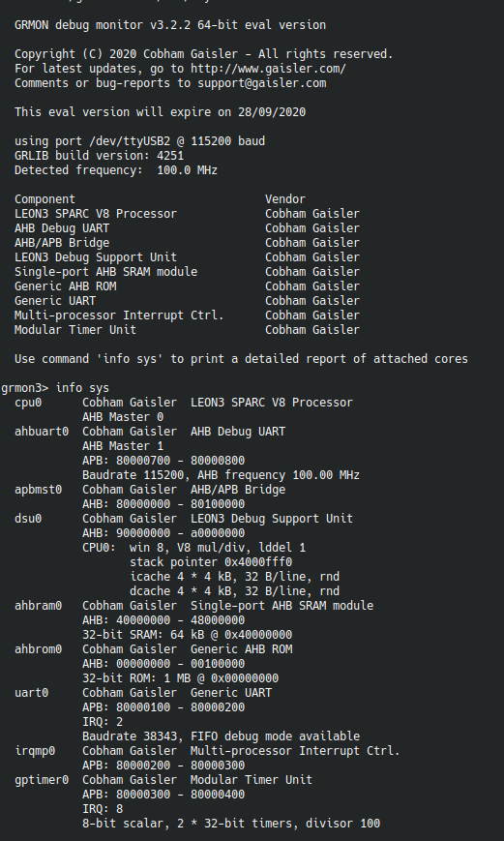The width and height of the screenshot is (504, 841).
Task: Click the gptimer0 device entry
Action: (x=42, y=779)
